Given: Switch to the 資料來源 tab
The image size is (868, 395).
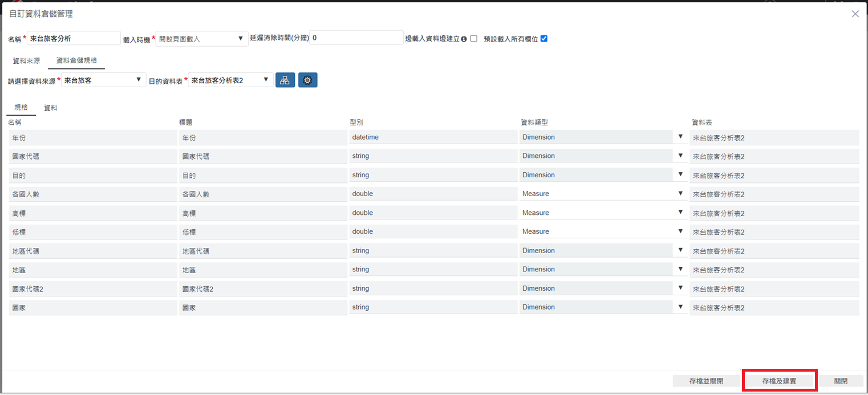Looking at the screenshot, I should click(x=26, y=60).
